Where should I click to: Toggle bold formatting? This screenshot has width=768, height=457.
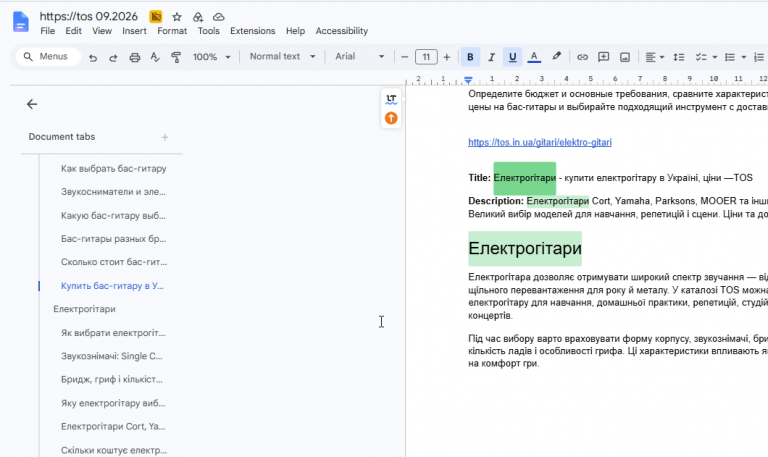pyautogui.click(x=470, y=57)
